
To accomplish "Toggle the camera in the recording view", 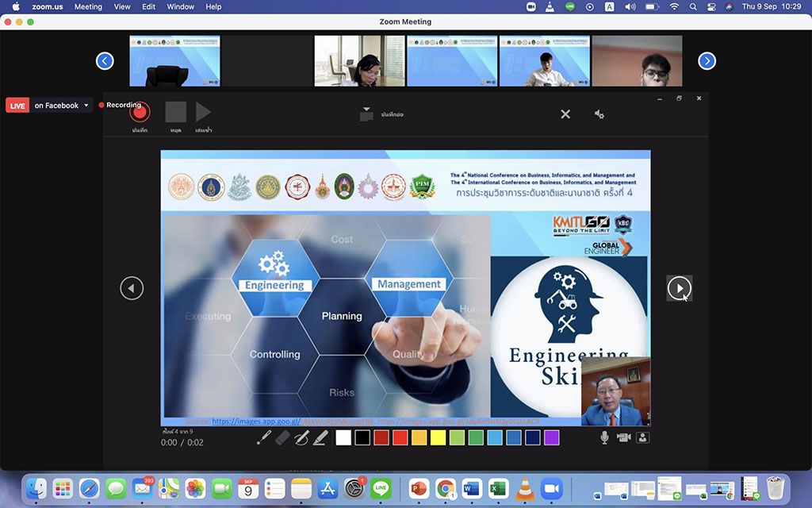I will 623,437.
